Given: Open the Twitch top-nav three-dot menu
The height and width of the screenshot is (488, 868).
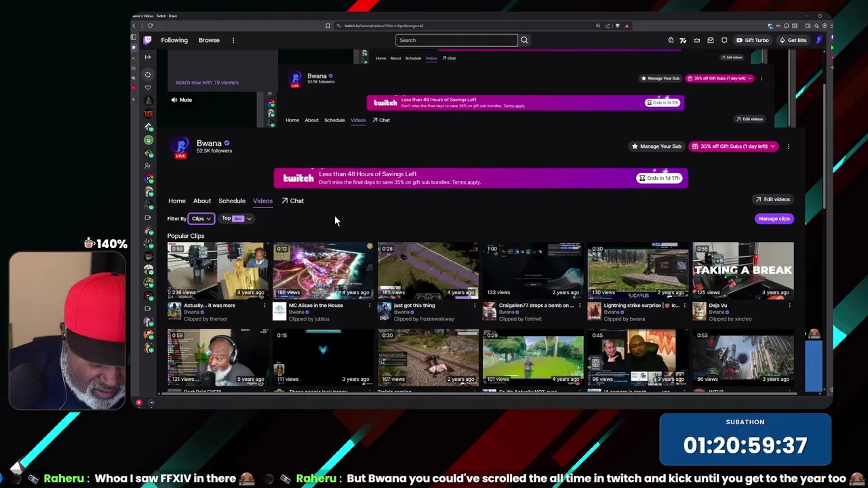Looking at the screenshot, I should [233, 40].
